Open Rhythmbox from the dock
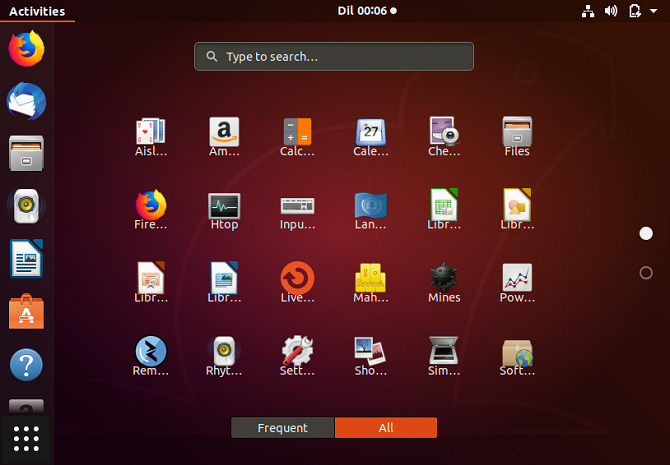This screenshot has height=465, width=670. pyautogui.click(x=26, y=206)
